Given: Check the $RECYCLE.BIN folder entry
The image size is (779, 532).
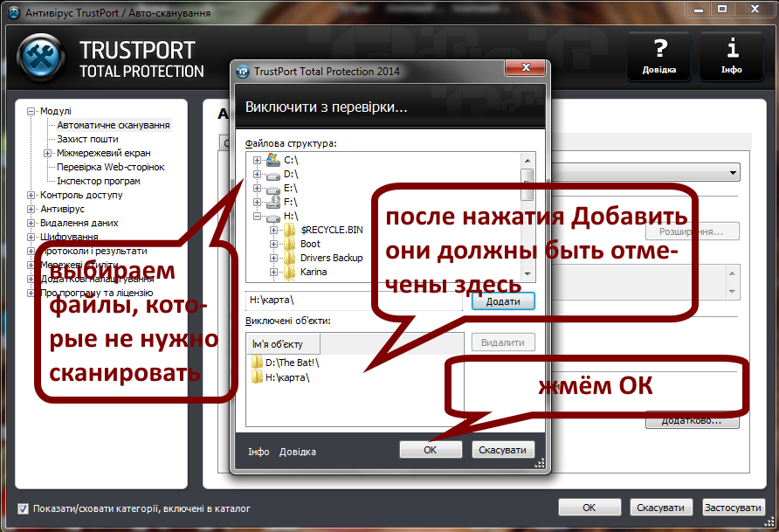Looking at the screenshot, I should point(291,230).
